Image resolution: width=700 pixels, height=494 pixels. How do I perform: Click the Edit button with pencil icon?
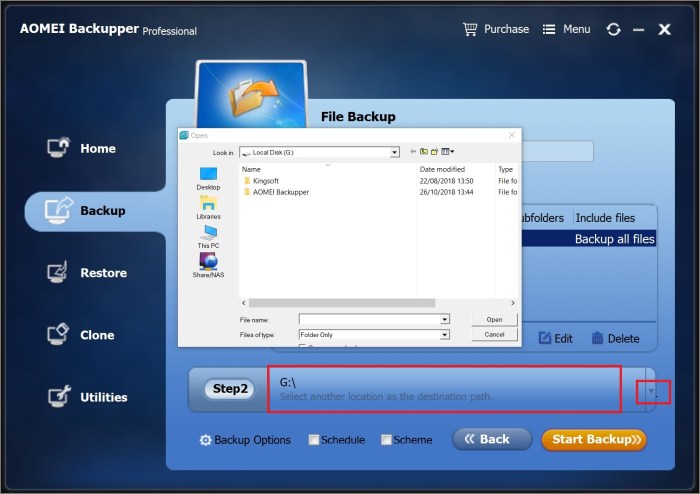(555, 338)
